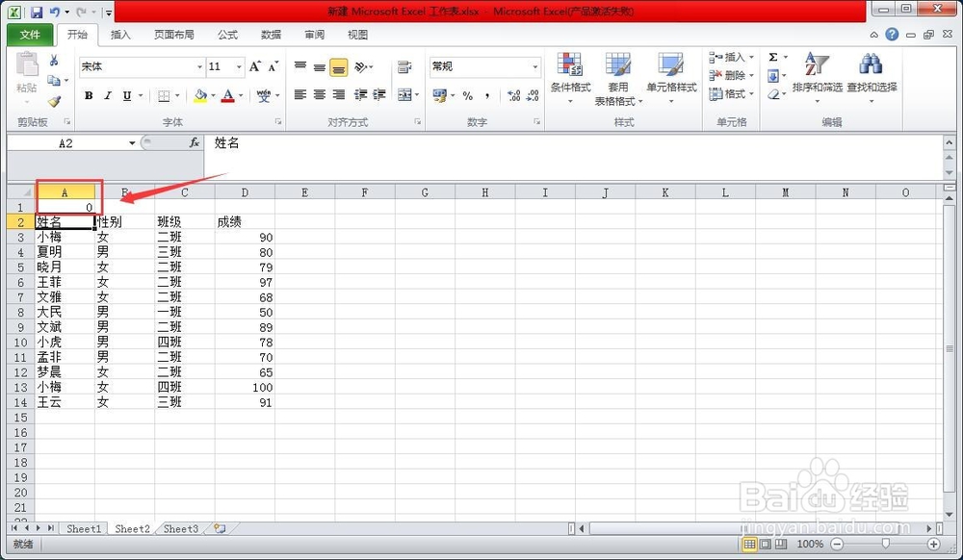Click the insert new worksheet icon

point(220,528)
